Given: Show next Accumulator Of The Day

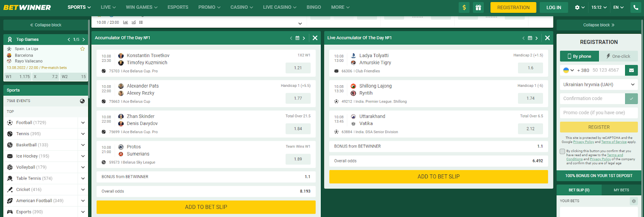Looking at the screenshot, I should 304,38.
